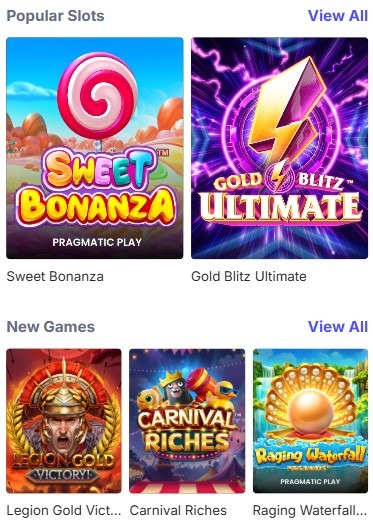Click the Gold Blitz Ultimate title text

[249, 277]
